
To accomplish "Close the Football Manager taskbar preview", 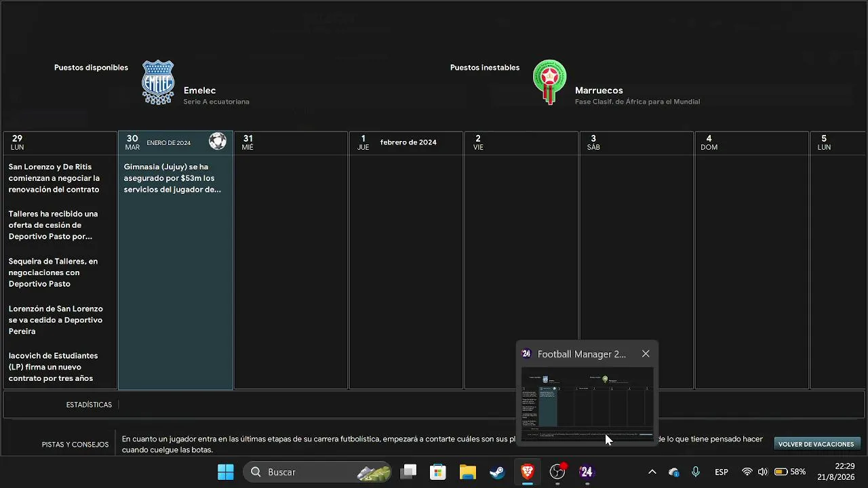I will 646,354.
